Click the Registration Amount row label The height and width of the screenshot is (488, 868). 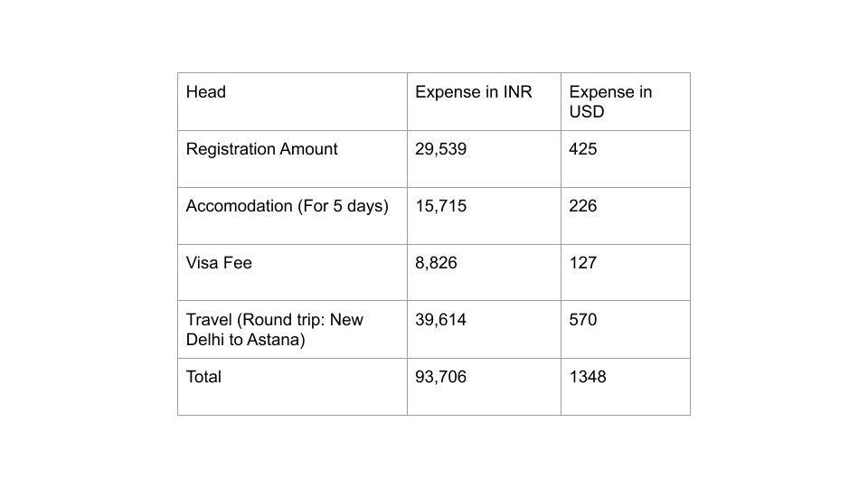tap(261, 149)
